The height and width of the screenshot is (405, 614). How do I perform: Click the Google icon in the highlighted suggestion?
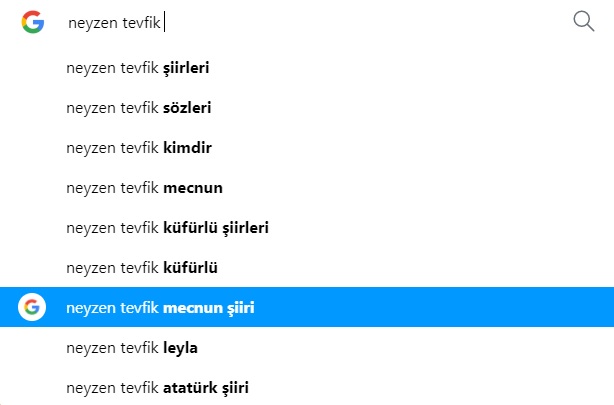click(x=33, y=307)
